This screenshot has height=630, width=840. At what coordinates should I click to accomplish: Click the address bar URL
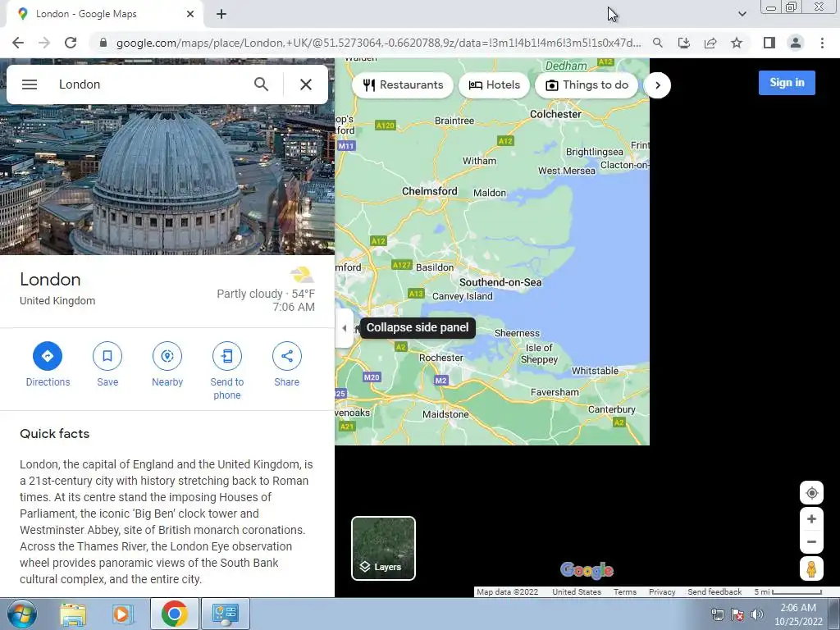pyautogui.click(x=377, y=43)
